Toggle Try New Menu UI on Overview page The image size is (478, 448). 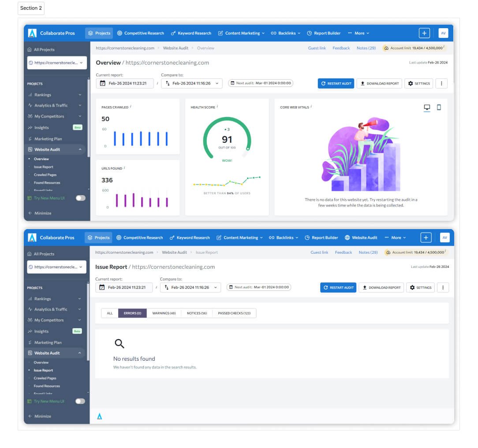pos(80,198)
